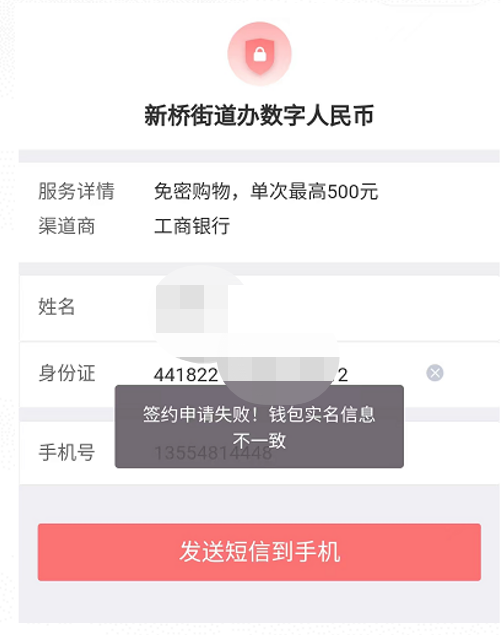
Task: Click the 身份证 field label
Action: point(67,373)
